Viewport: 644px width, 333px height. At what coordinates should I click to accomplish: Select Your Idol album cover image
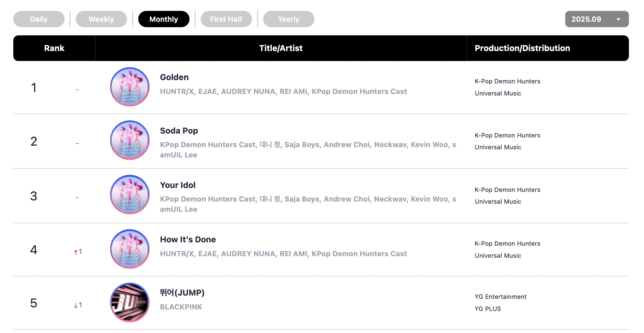click(130, 195)
